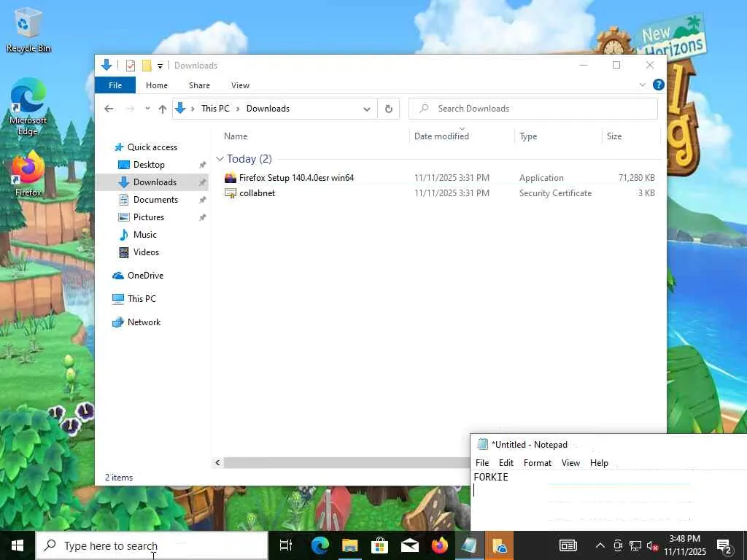
Task: Collapse the Today (2) group
Action: (x=220, y=159)
